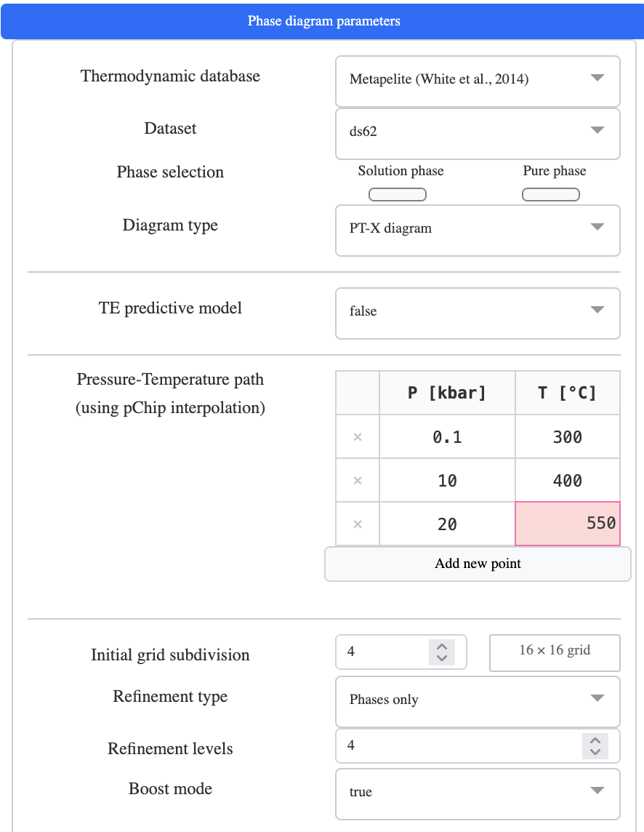The image size is (644, 832).
Task: Delete the 0.1 kbar path row
Action: click(358, 436)
